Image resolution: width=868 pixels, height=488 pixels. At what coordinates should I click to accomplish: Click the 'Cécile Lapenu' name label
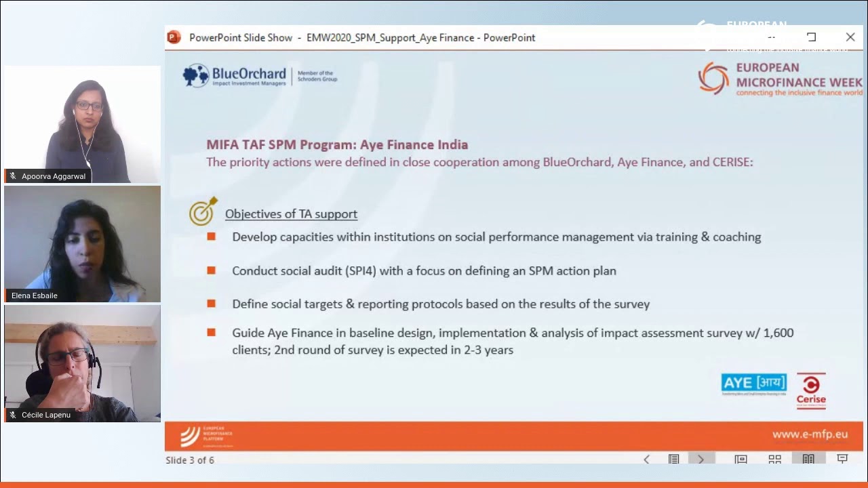(x=45, y=415)
